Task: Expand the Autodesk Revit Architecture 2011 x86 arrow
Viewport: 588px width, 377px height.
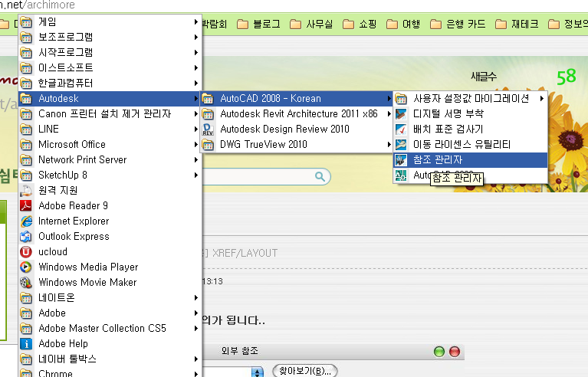Action: pos(389,114)
